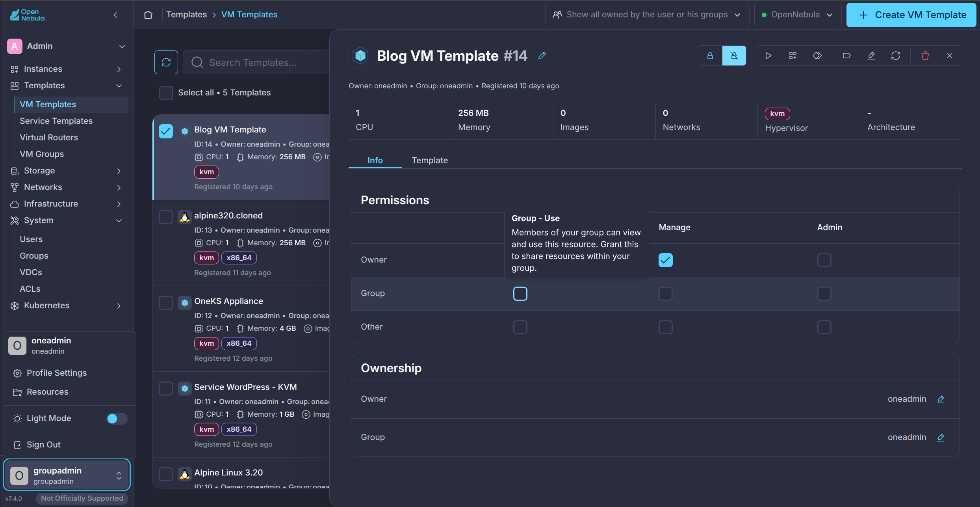Click the unlock icon in the toolbar
The height and width of the screenshot is (507, 980).
[734, 56]
